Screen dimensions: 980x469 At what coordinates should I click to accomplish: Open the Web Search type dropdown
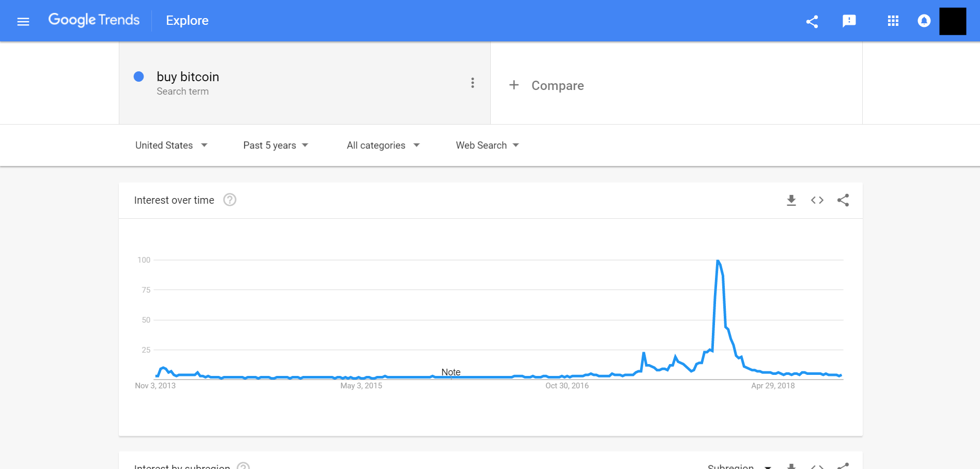487,145
